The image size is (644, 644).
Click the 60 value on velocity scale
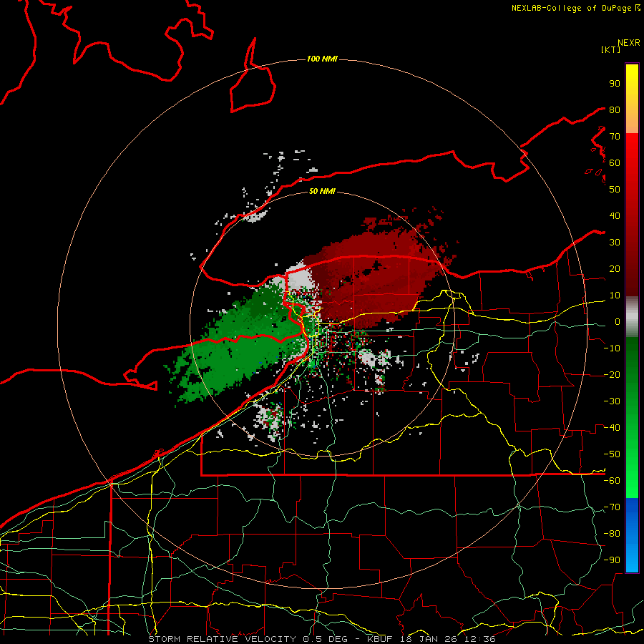coord(615,162)
